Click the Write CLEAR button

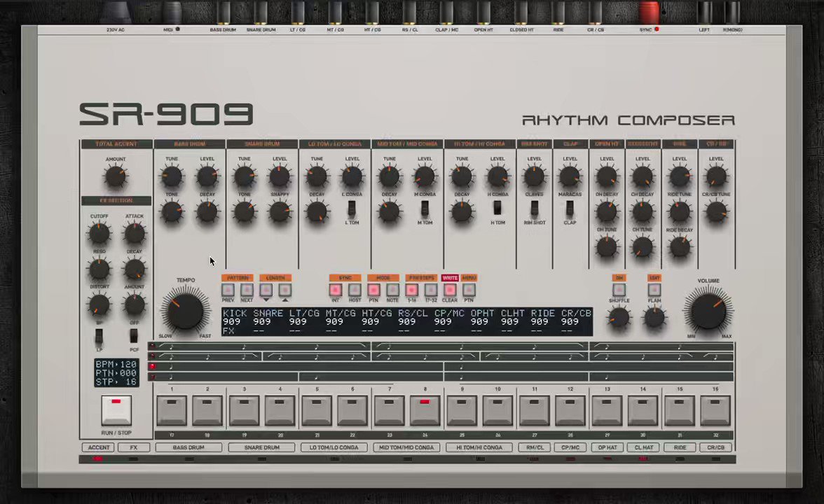450,290
